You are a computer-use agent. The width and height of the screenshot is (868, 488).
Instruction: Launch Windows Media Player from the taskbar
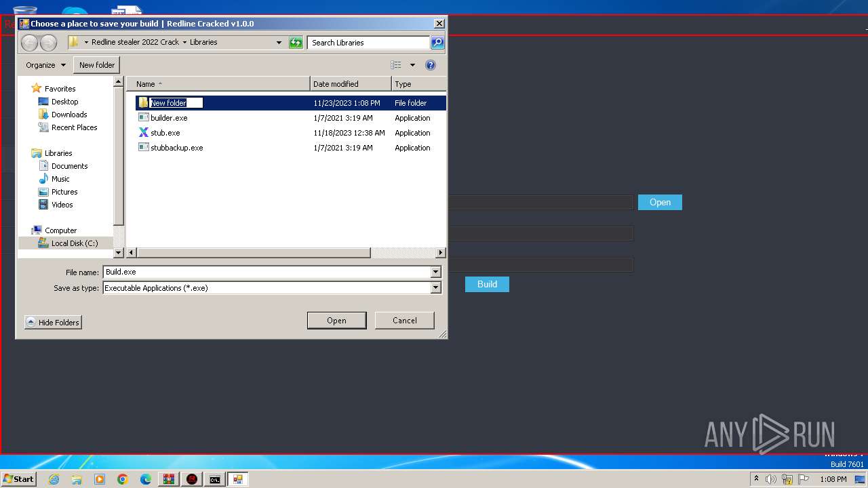tap(100, 479)
